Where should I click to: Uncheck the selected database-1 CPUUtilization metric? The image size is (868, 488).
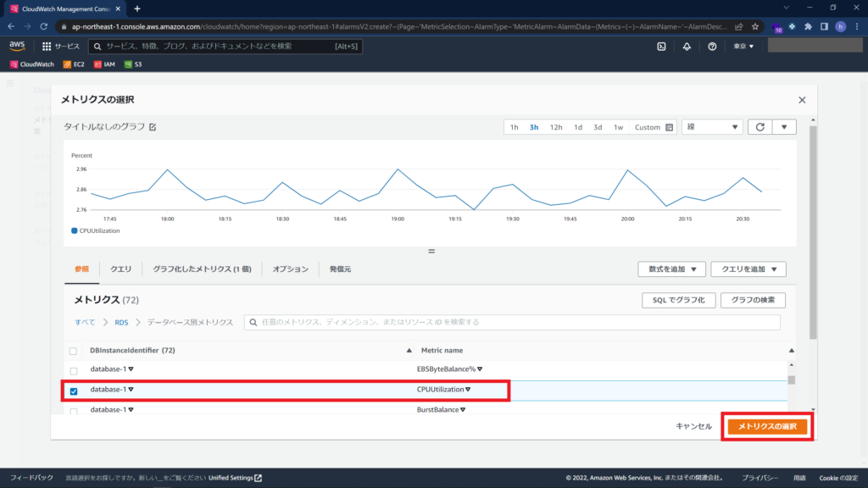[x=73, y=389]
